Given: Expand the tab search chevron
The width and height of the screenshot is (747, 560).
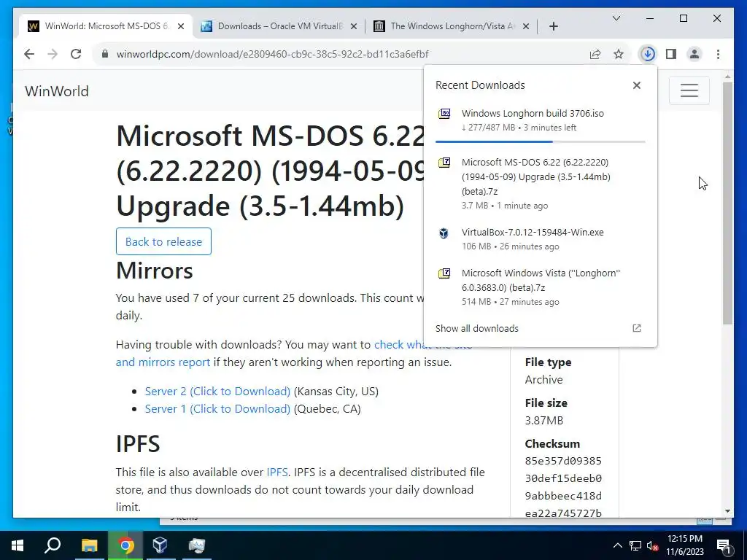Looking at the screenshot, I should coord(616,18).
